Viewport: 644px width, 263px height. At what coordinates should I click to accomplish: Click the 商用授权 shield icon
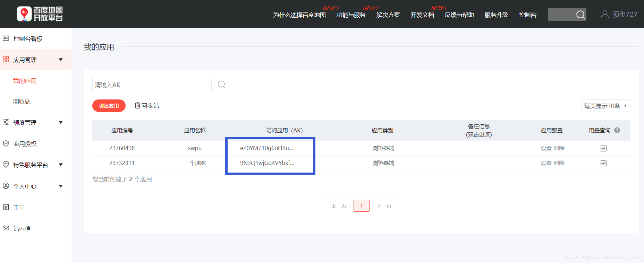(x=6, y=143)
